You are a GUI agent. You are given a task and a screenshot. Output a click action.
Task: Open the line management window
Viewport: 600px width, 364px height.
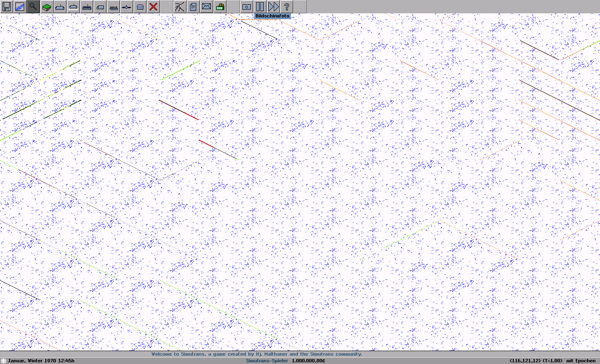pos(180,7)
